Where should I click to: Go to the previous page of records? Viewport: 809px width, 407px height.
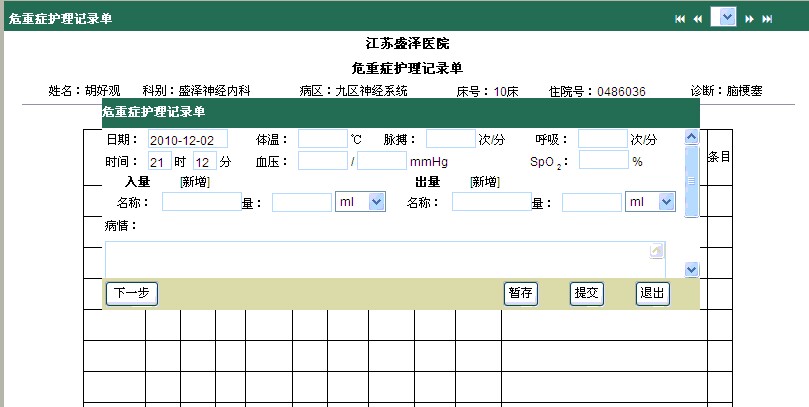697,19
